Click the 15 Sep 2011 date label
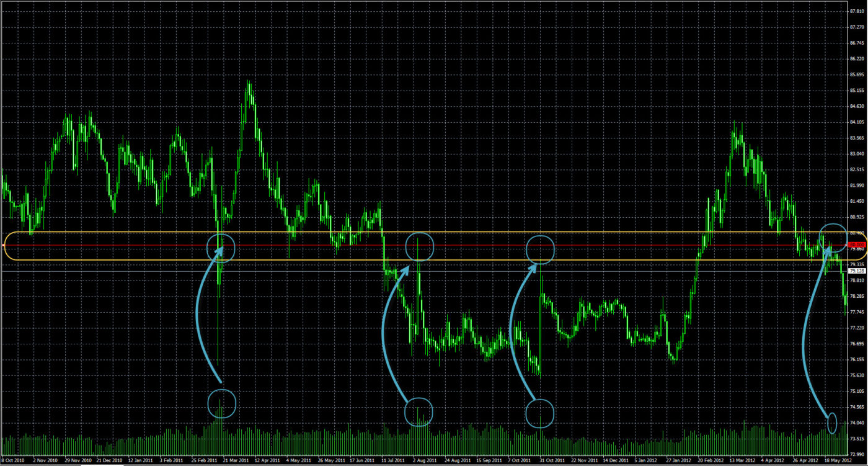 click(490, 461)
